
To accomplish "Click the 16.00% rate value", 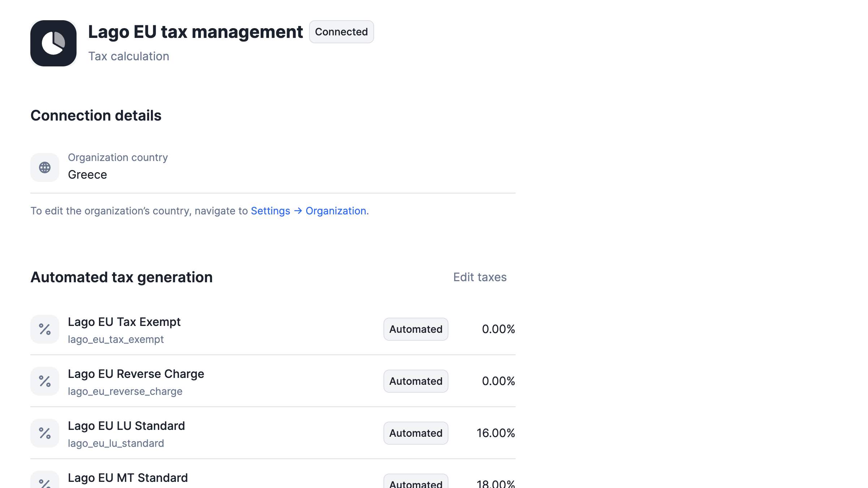I will [x=495, y=433].
